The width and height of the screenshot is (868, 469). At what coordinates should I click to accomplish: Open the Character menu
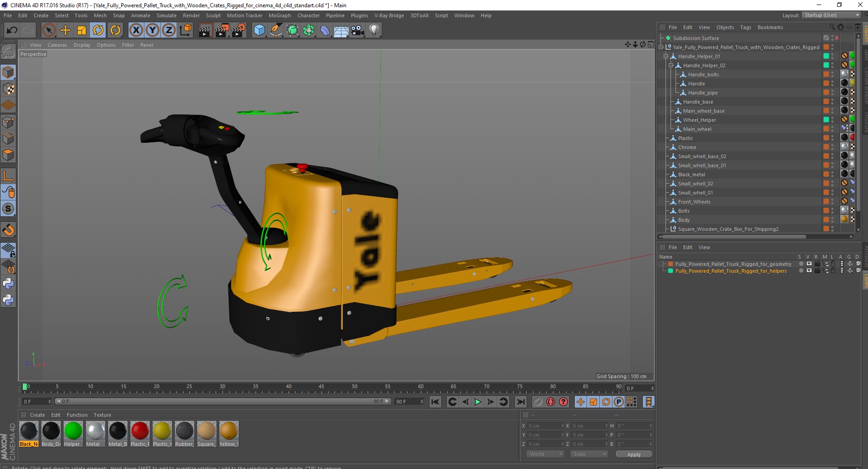(x=309, y=15)
